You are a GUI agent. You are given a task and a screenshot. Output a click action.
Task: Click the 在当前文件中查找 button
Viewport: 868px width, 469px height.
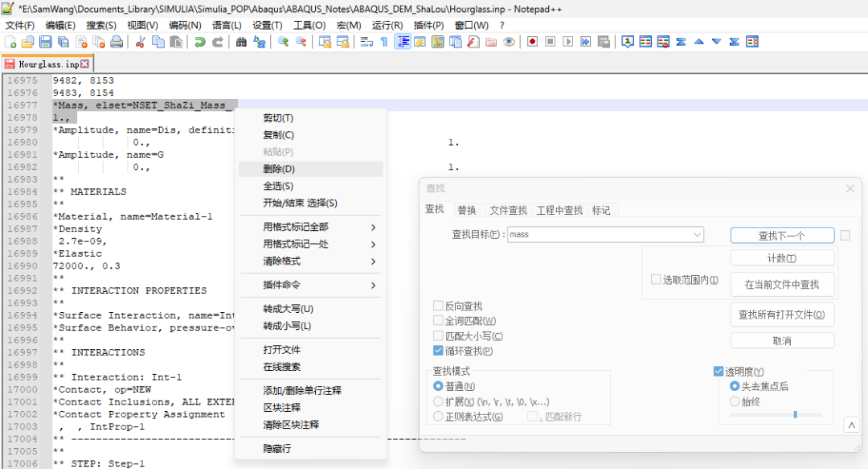(782, 285)
